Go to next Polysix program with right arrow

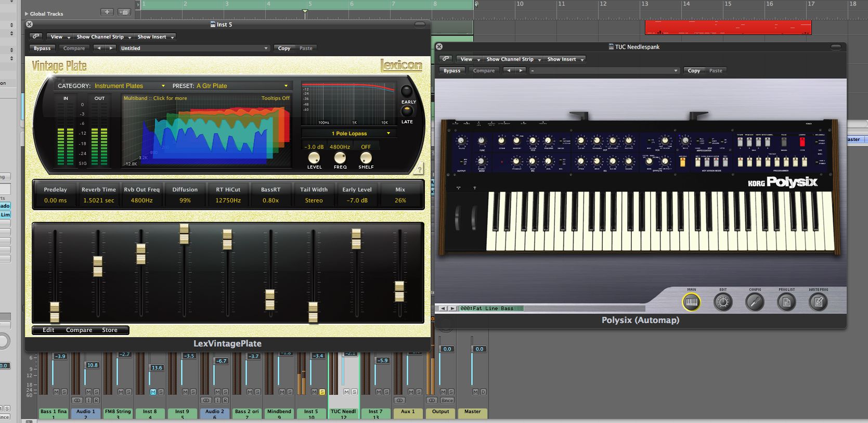[x=452, y=309]
